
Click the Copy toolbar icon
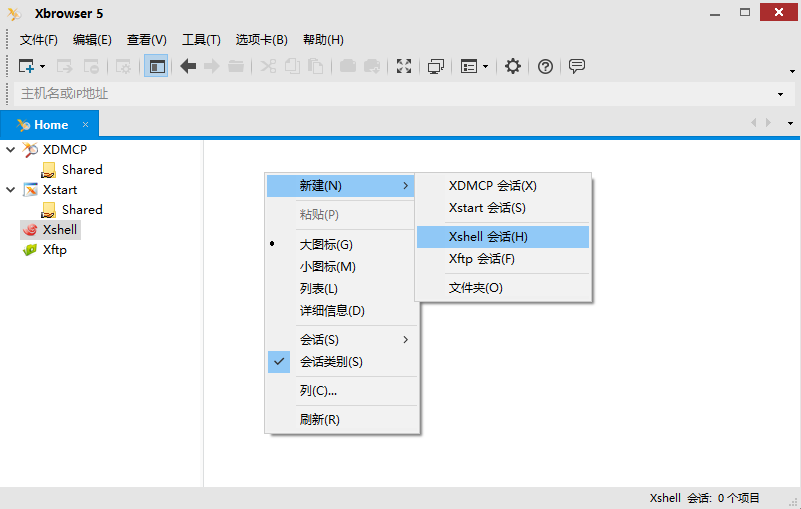292,66
